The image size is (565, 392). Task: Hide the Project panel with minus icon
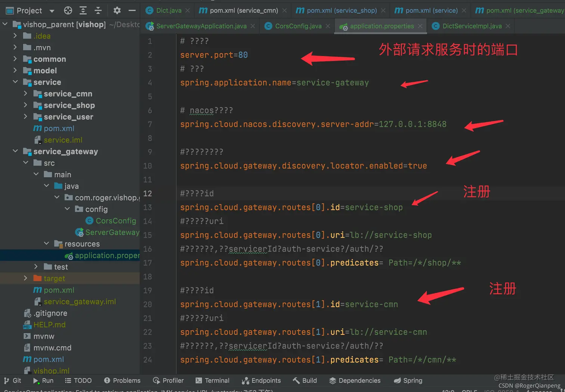(132, 10)
